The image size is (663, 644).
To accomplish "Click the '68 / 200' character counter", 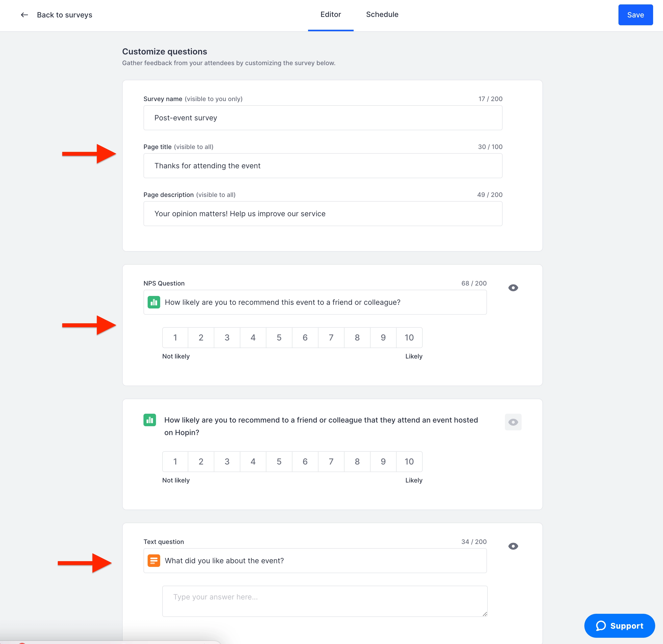I will click(474, 283).
